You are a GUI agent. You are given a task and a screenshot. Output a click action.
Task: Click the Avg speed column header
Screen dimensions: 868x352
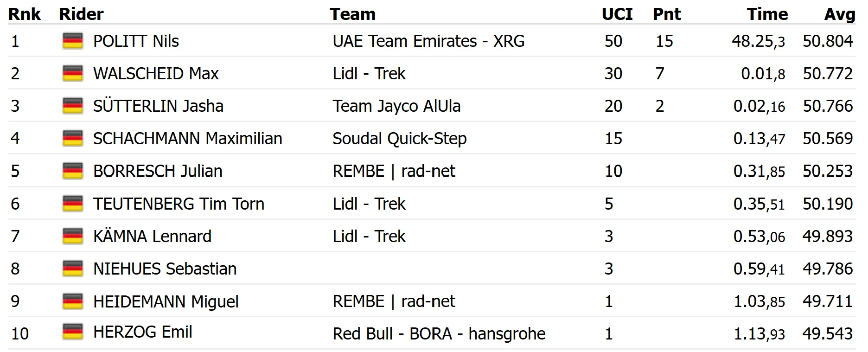click(x=839, y=15)
